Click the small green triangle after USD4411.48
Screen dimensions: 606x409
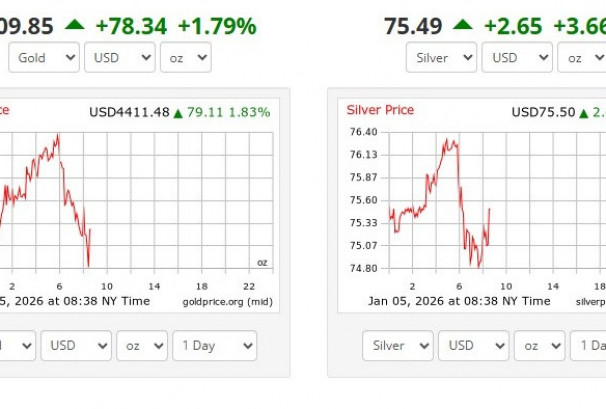click(178, 113)
